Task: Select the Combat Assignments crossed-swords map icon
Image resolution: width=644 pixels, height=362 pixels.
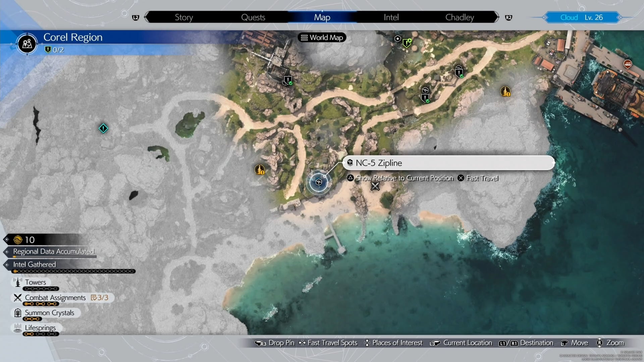Action: click(x=375, y=187)
